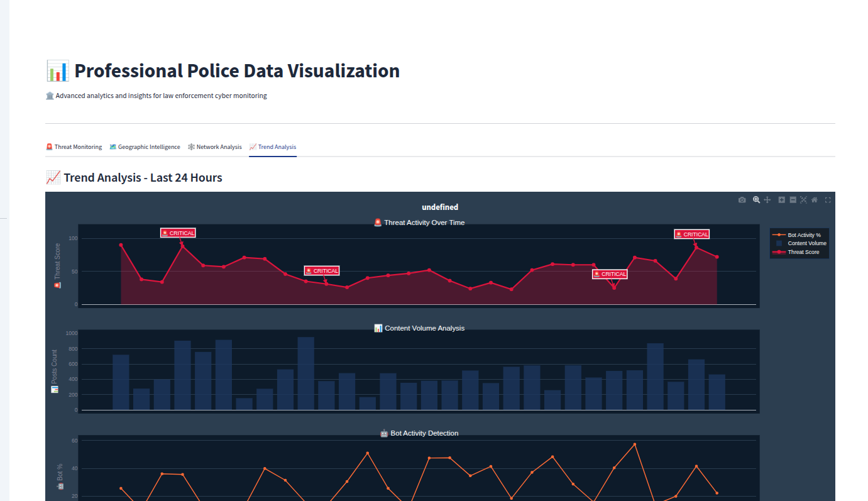This screenshot has width=868, height=501.
Task: Click the 600 tick on Posts Count axis
Action: (73, 364)
